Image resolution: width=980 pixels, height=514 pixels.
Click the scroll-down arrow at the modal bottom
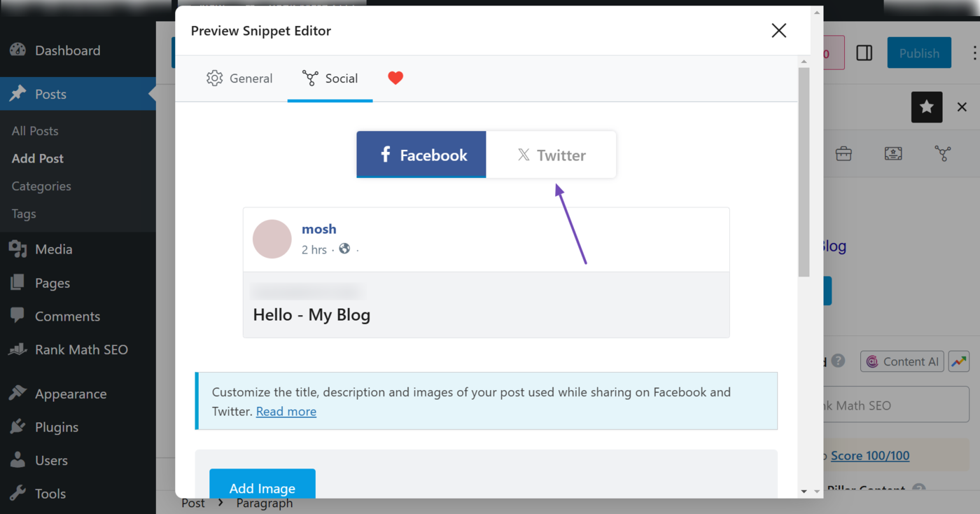tap(802, 491)
